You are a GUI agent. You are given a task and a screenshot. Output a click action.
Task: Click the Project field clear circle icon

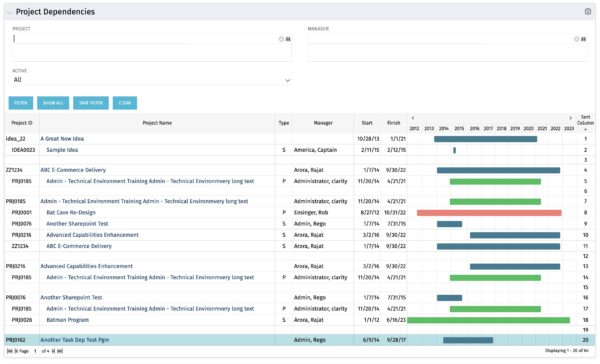[281, 39]
